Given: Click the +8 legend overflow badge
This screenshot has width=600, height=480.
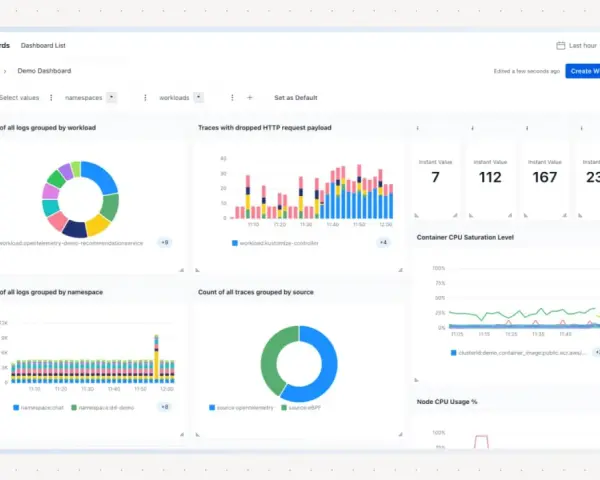Looking at the screenshot, I should tap(165, 407).
